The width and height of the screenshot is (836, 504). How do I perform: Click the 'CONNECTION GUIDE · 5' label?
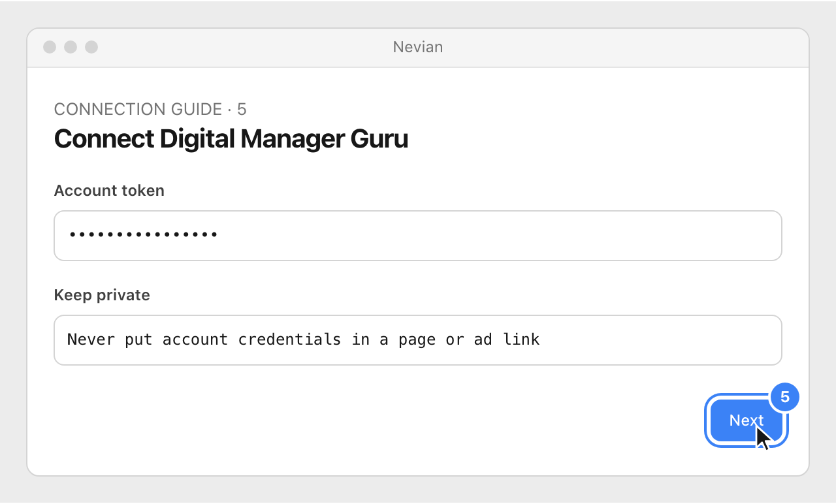click(150, 109)
